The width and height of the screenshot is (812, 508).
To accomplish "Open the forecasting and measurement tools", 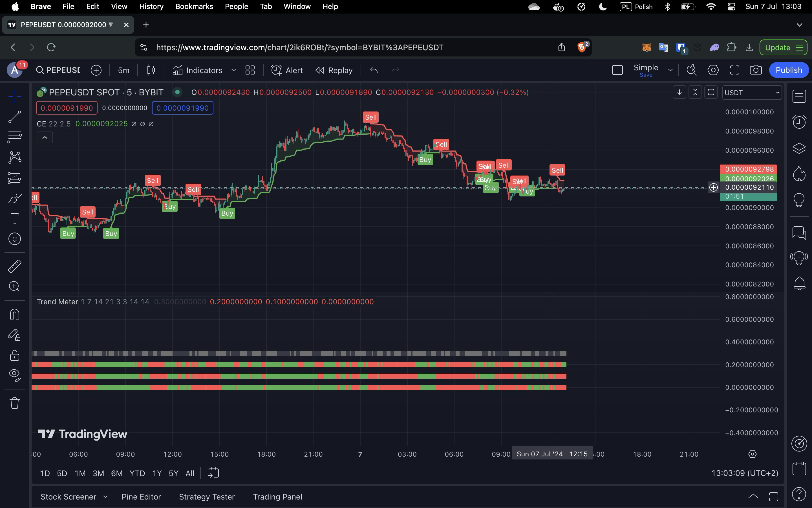I will (14, 178).
